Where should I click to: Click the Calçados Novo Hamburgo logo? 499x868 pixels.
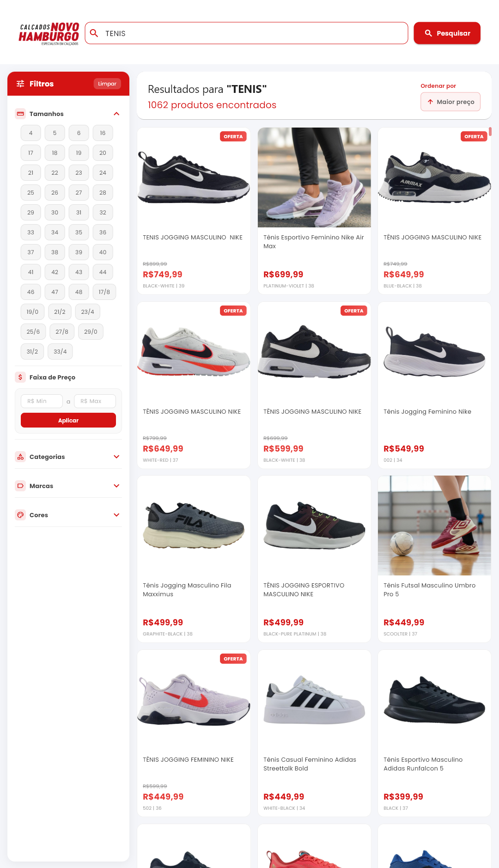(49, 33)
